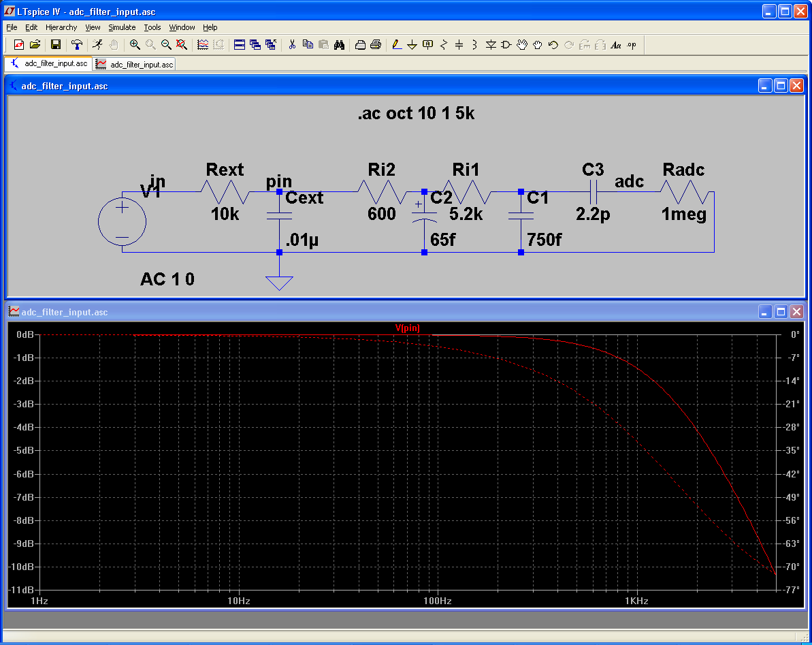Place a Ground symbol
Image resolution: width=812 pixels, height=645 pixels.
412,45
